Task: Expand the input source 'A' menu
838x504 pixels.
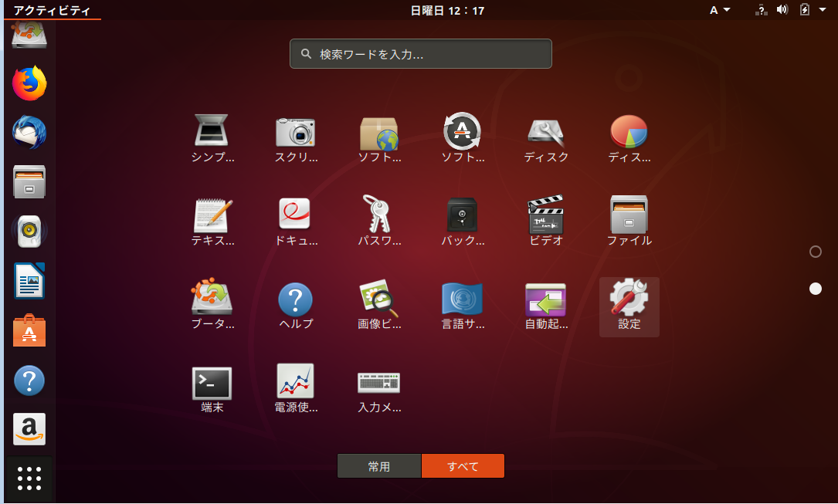Action: (720, 10)
